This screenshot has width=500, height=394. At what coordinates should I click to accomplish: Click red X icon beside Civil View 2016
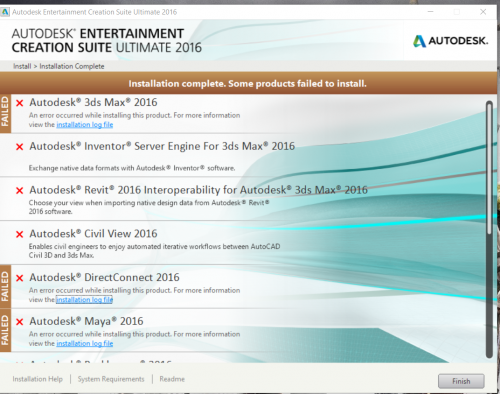[x=20, y=234]
